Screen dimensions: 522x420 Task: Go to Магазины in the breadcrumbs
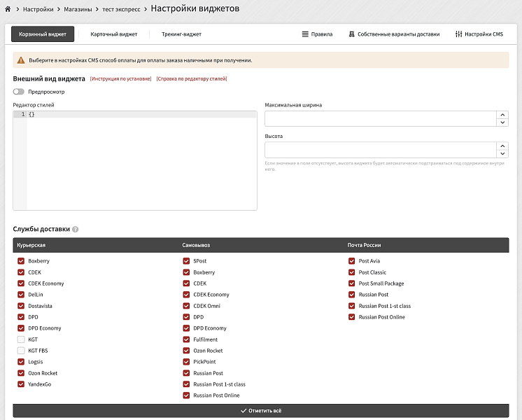click(78, 10)
